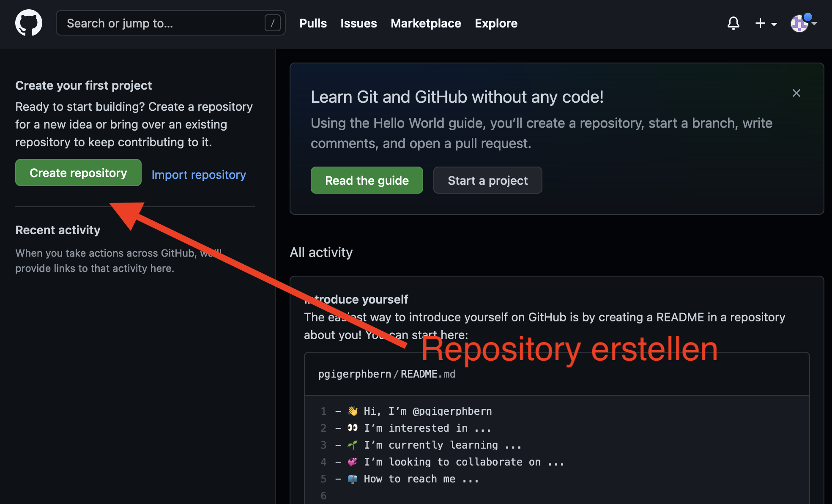The width and height of the screenshot is (832, 504).
Task: Open the Marketplace nav link
Action: [x=426, y=23]
